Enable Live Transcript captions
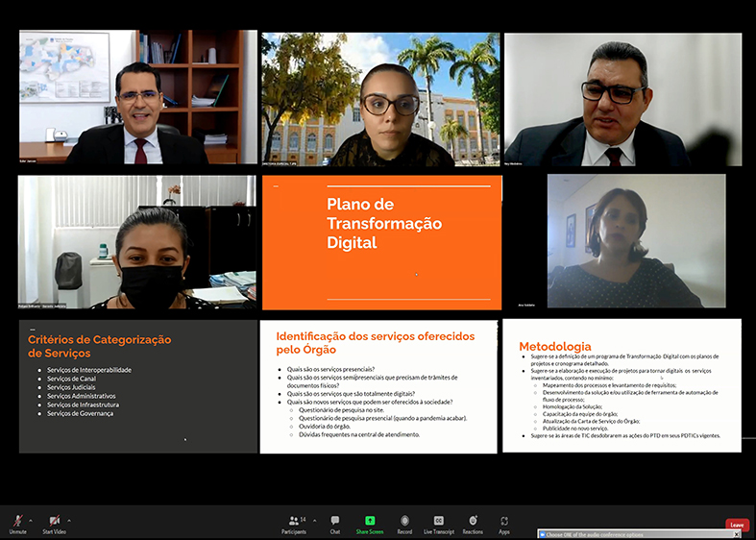The width and height of the screenshot is (756, 540). 439,525
